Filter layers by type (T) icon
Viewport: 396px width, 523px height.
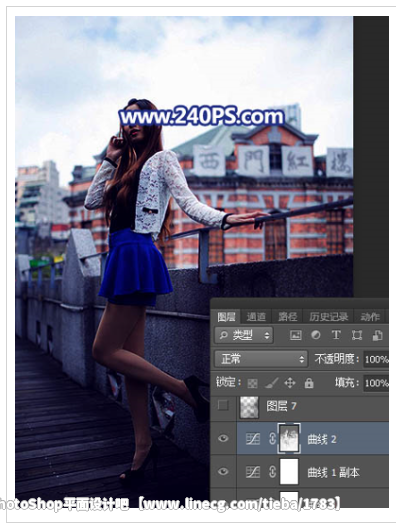click(336, 335)
